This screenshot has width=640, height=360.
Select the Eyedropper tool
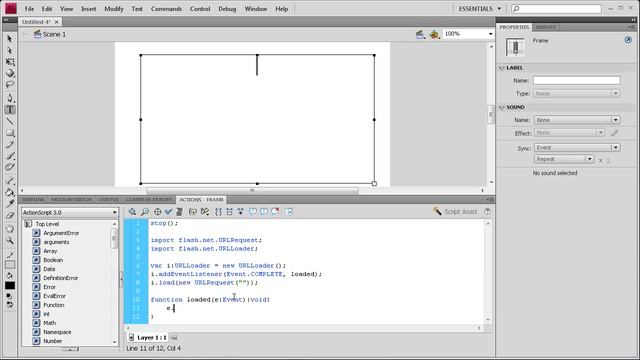[x=10, y=204]
